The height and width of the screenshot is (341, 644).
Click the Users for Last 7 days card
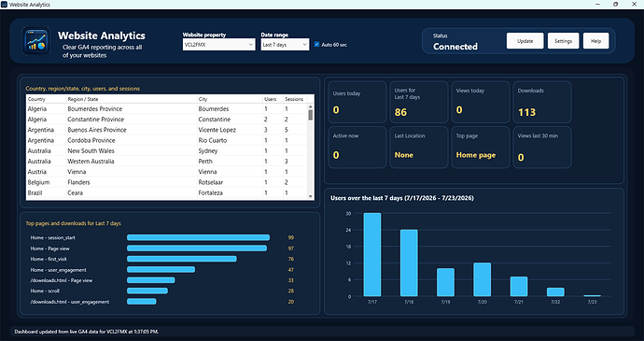tap(418, 102)
